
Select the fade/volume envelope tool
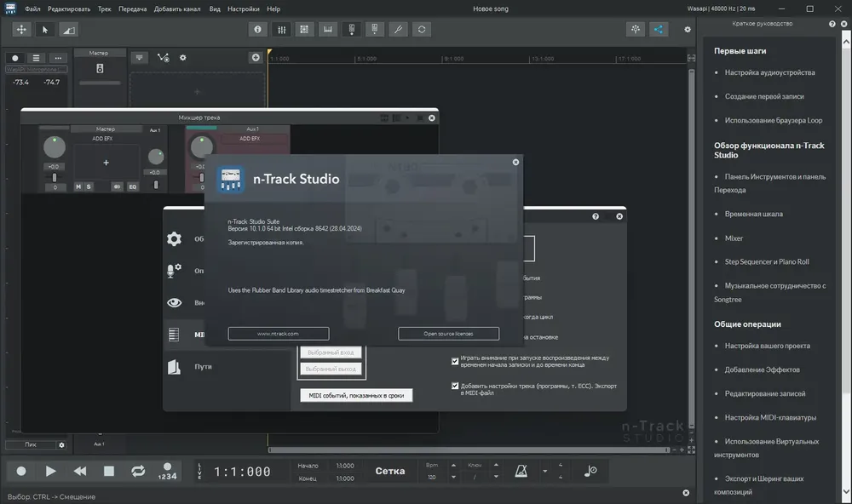click(68, 29)
